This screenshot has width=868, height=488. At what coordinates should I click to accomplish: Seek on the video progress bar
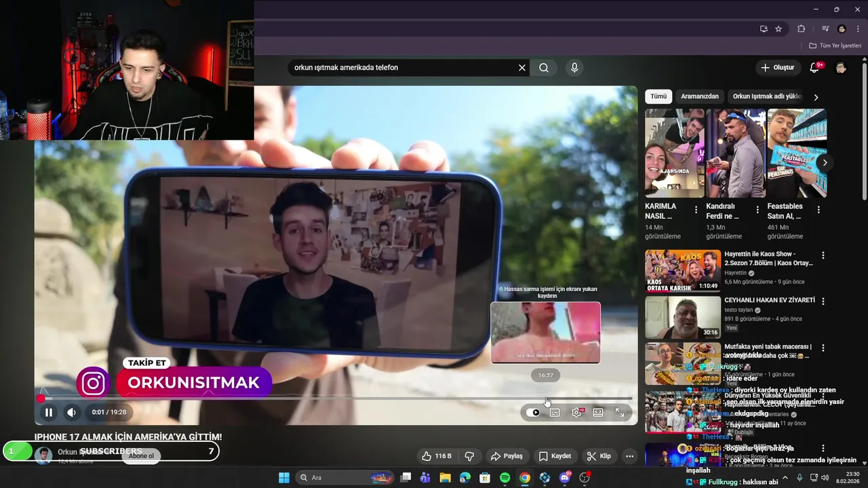[x=336, y=399]
